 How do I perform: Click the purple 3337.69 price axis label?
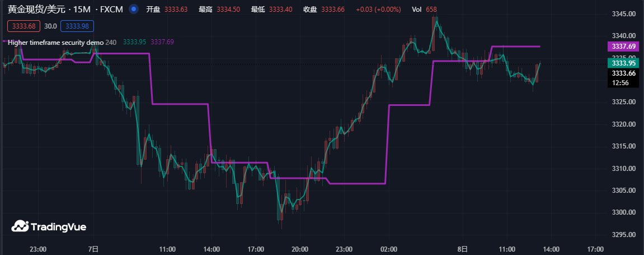click(x=623, y=47)
